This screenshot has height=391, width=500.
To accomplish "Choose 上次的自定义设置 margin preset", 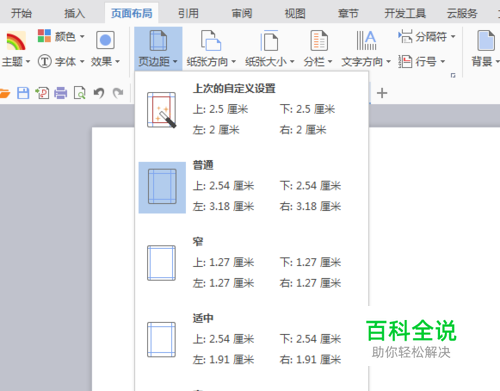I will pyautogui.click(x=234, y=89).
